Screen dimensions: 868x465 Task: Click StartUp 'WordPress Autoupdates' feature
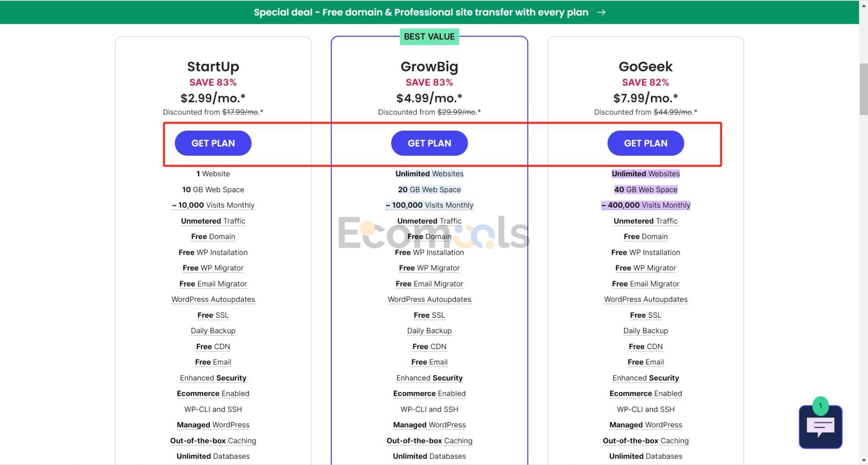213,299
